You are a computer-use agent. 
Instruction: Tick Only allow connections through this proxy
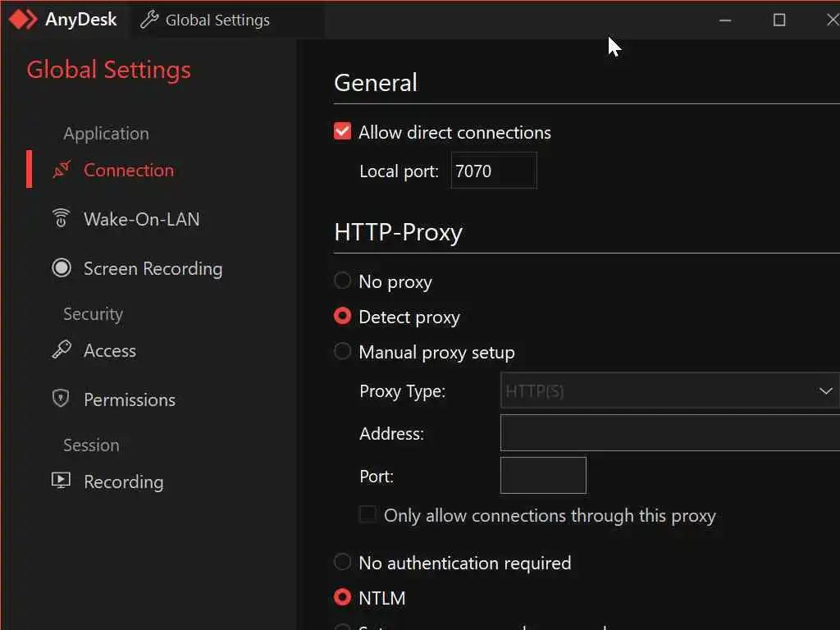click(x=369, y=515)
